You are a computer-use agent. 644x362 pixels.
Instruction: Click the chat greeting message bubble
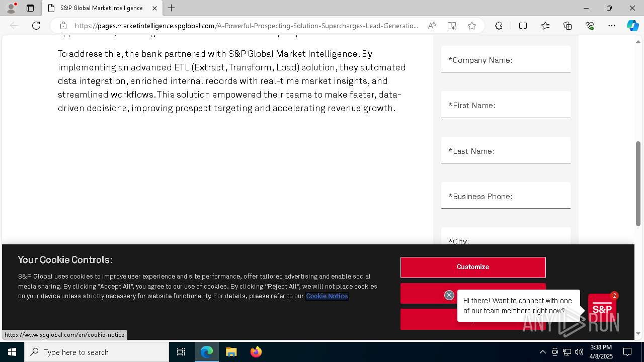(518, 306)
